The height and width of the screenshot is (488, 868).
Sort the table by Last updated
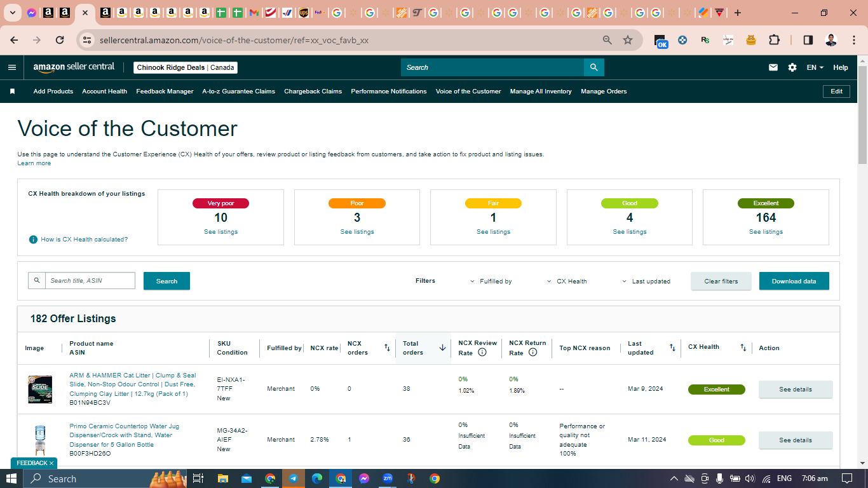click(x=672, y=348)
